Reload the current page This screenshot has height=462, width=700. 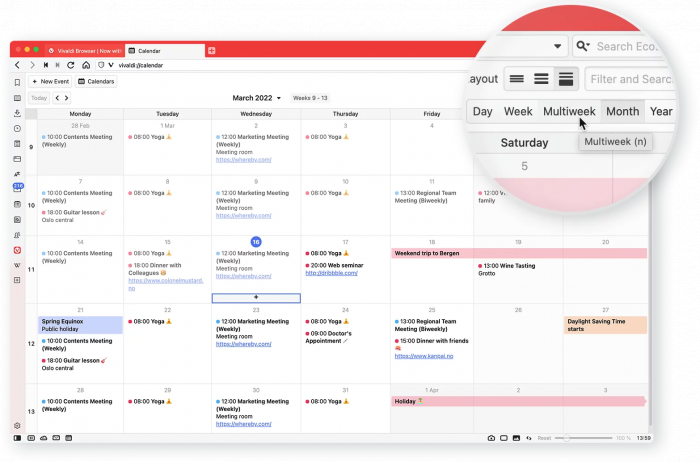point(71,65)
